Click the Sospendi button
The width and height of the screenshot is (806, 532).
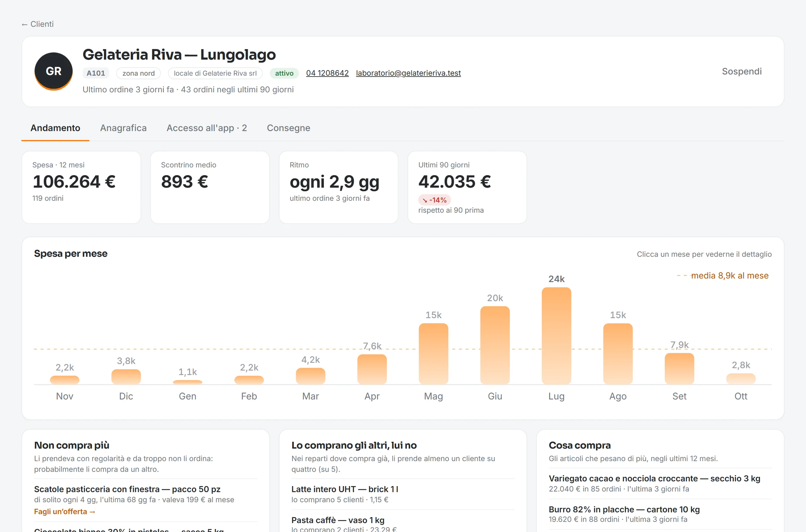(x=742, y=71)
